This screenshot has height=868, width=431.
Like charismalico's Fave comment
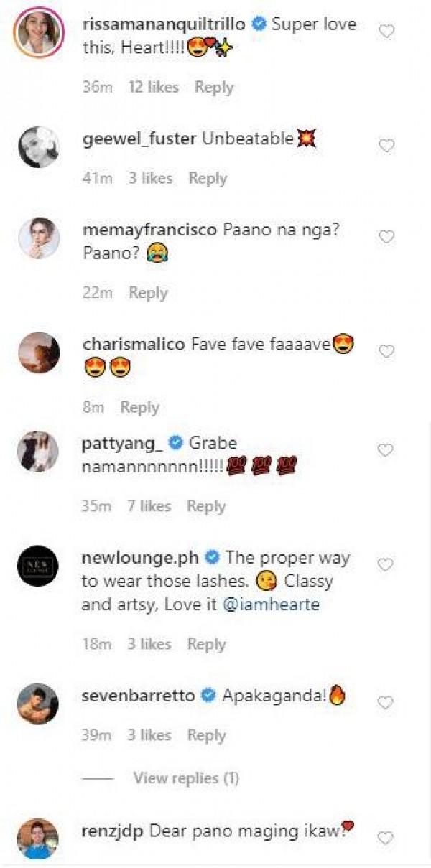pos(386,352)
